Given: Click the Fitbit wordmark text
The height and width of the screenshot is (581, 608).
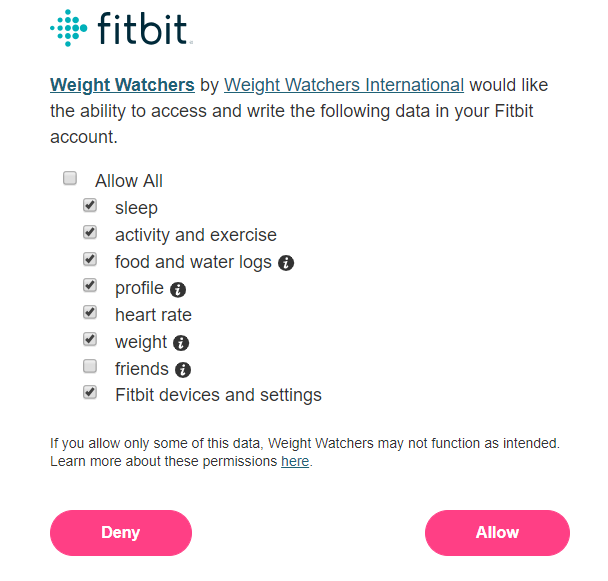Looking at the screenshot, I should 142,29.
